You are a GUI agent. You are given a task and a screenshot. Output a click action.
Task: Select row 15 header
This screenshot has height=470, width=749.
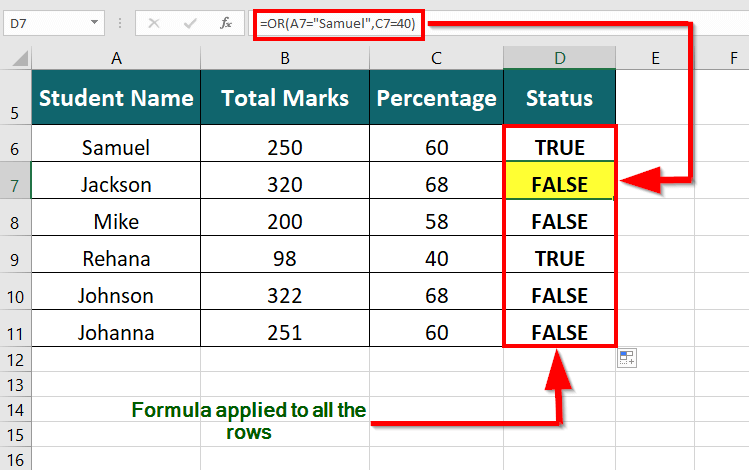pos(15,434)
